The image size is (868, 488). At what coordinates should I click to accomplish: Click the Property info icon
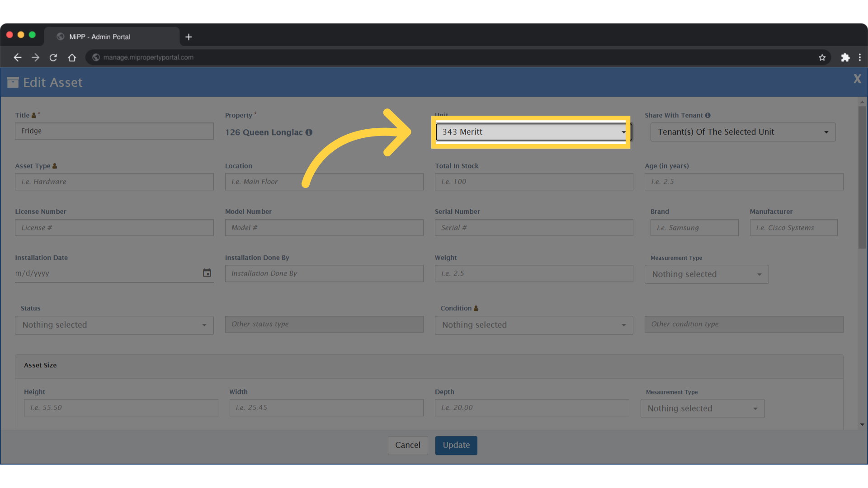[x=309, y=132]
